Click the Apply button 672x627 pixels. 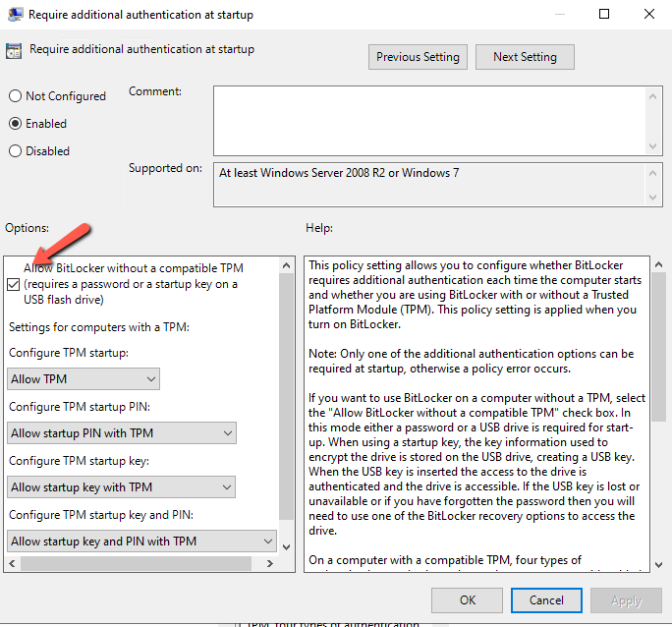click(626, 600)
